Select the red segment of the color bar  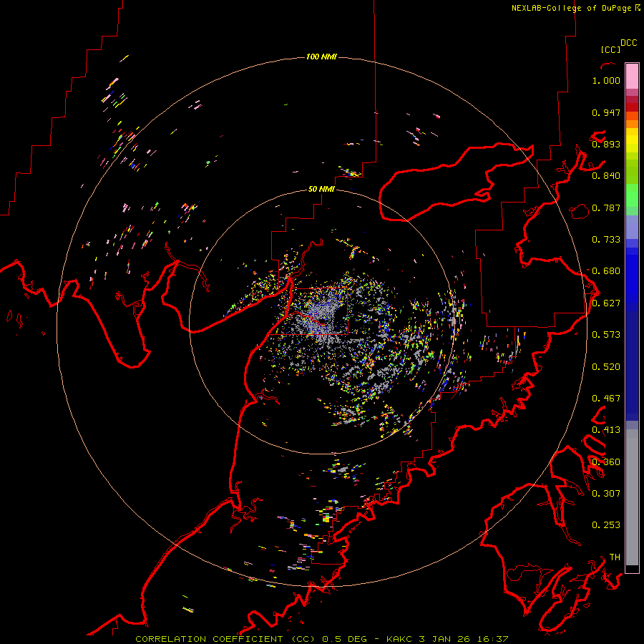tap(632, 107)
